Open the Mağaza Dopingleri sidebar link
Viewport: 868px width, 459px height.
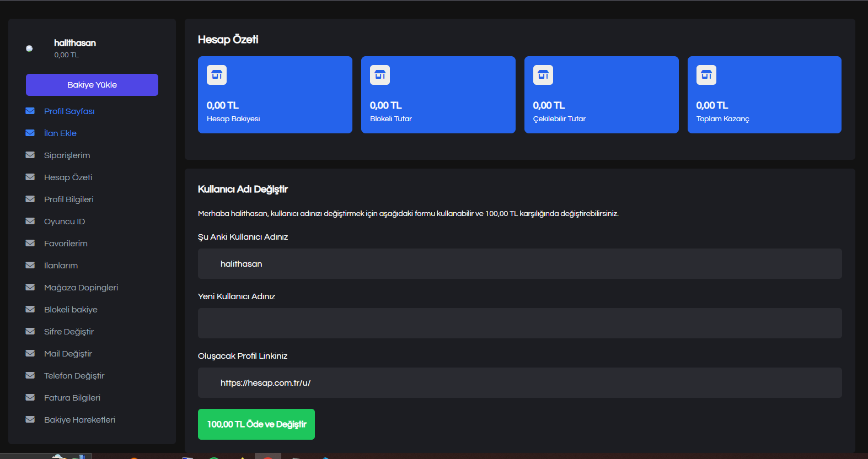81,288
